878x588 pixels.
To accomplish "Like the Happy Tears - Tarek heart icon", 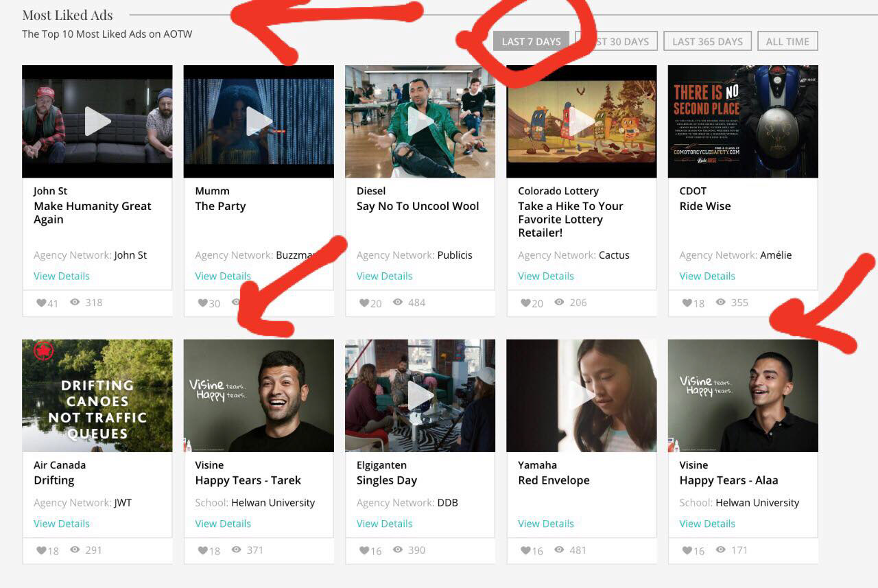I will point(202,550).
